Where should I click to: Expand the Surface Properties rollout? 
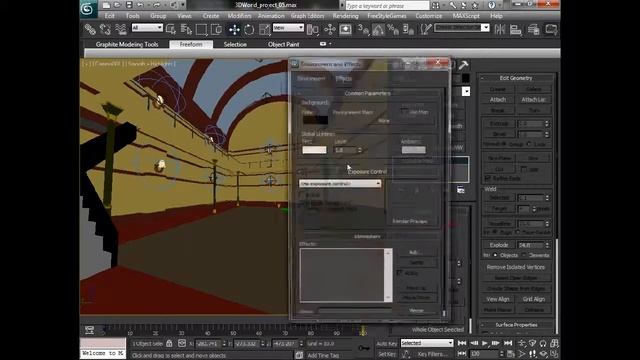(516, 325)
